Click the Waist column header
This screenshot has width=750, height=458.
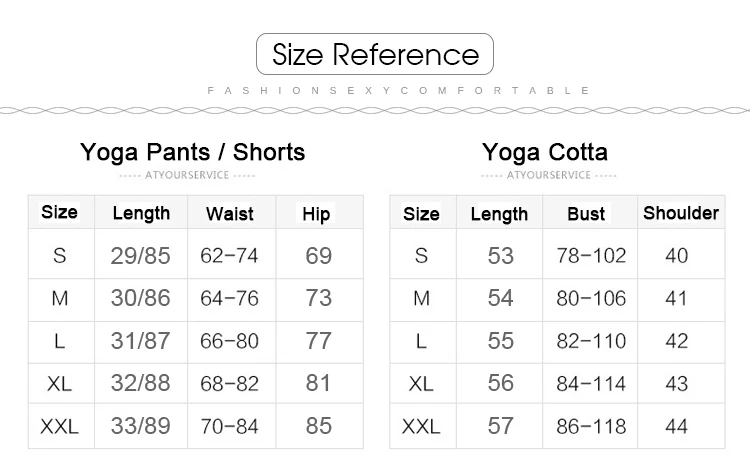(x=229, y=214)
